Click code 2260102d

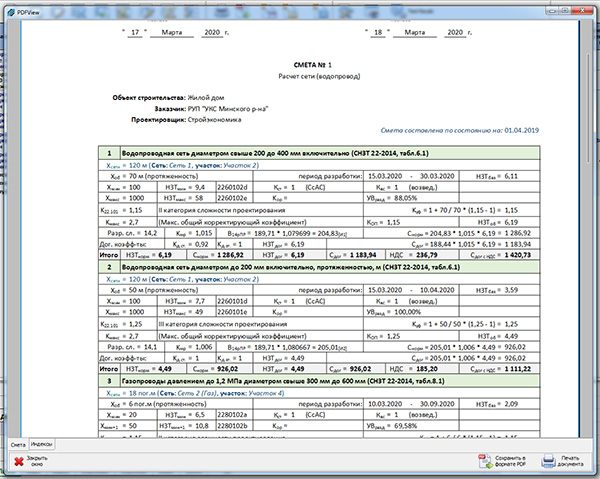click(233, 187)
